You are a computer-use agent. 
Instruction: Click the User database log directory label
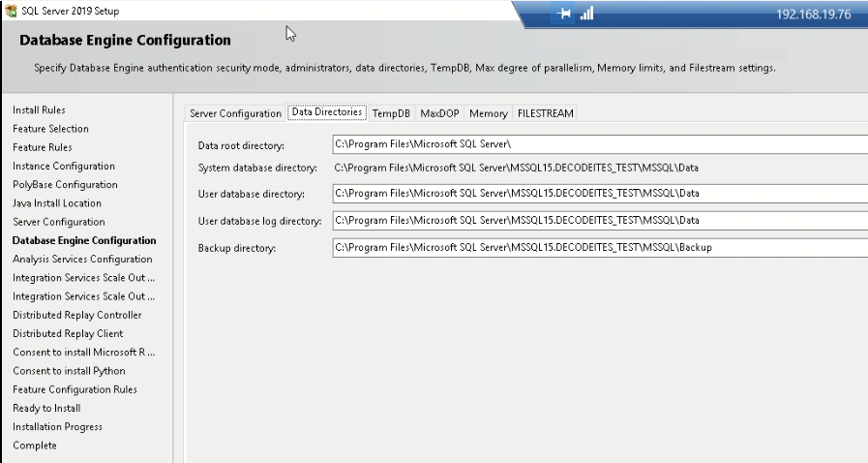tap(259, 222)
